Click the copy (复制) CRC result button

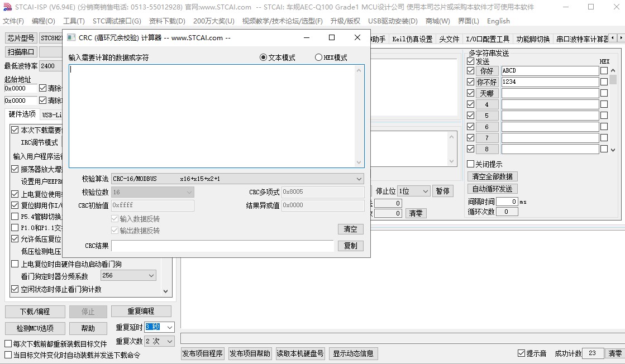point(350,246)
